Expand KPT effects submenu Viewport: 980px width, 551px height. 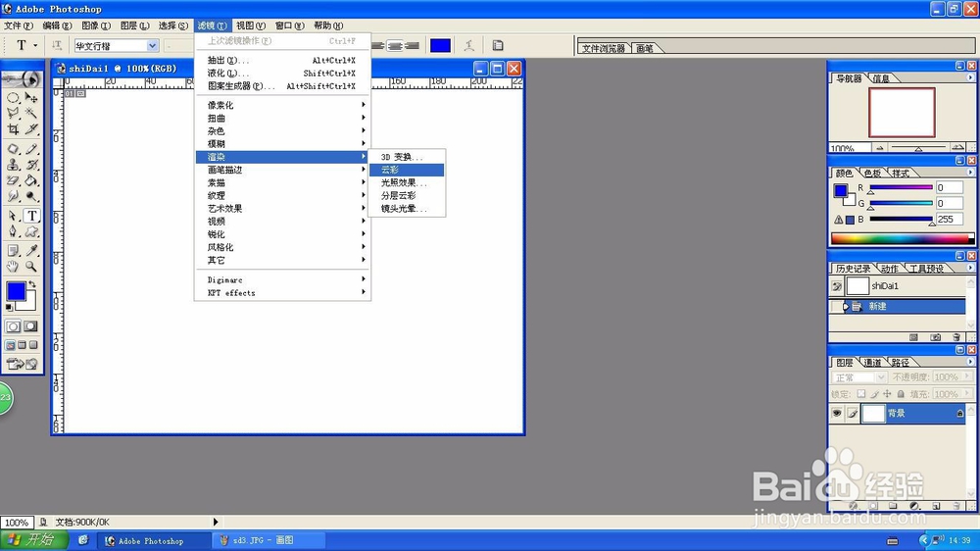click(x=283, y=293)
